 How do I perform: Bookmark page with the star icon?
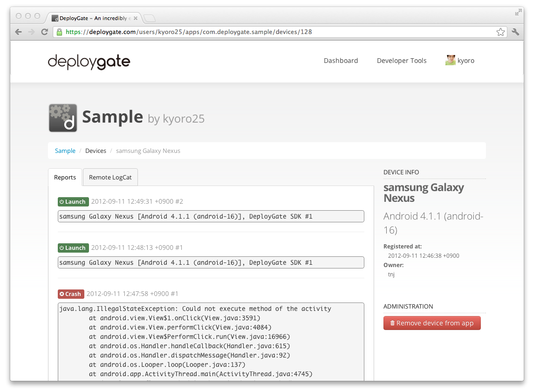tap(500, 32)
